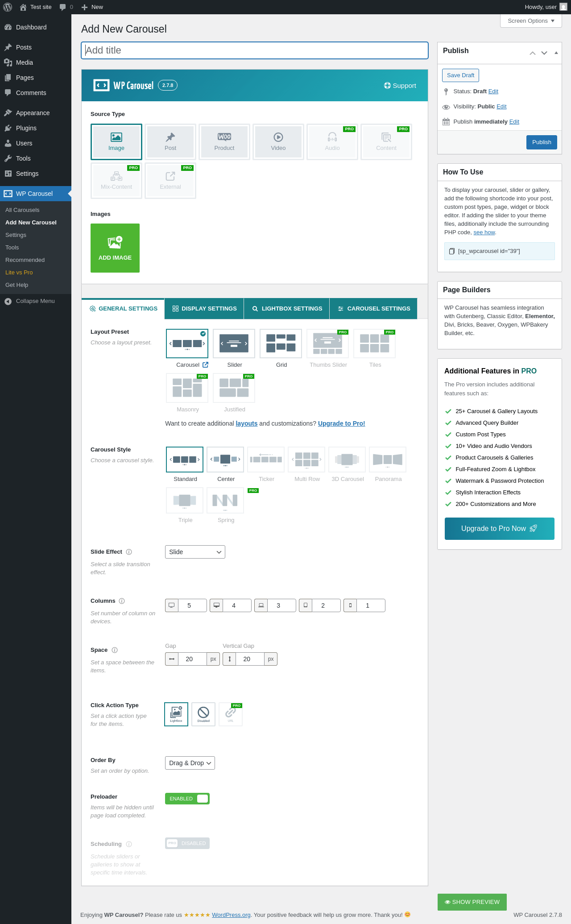The width and height of the screenshot is (571, 924).
Task: Open the Support link
Action: (400, 86)
